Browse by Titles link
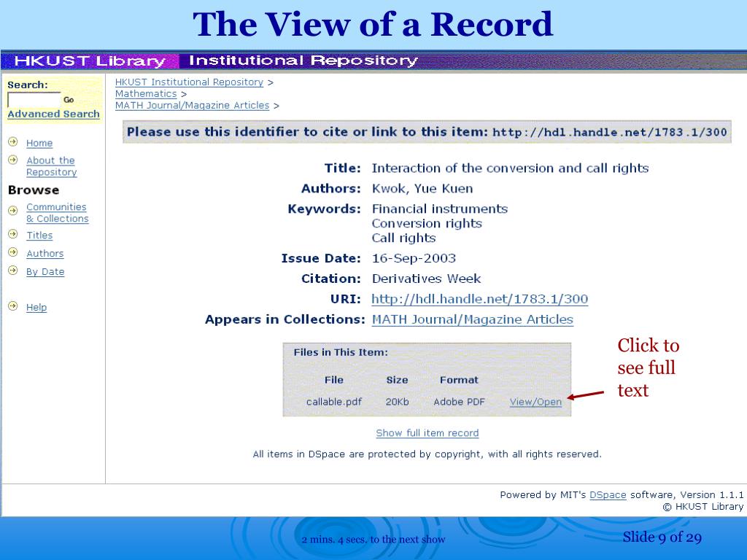This screenshot has width=747, height=560. click(39, 236)
